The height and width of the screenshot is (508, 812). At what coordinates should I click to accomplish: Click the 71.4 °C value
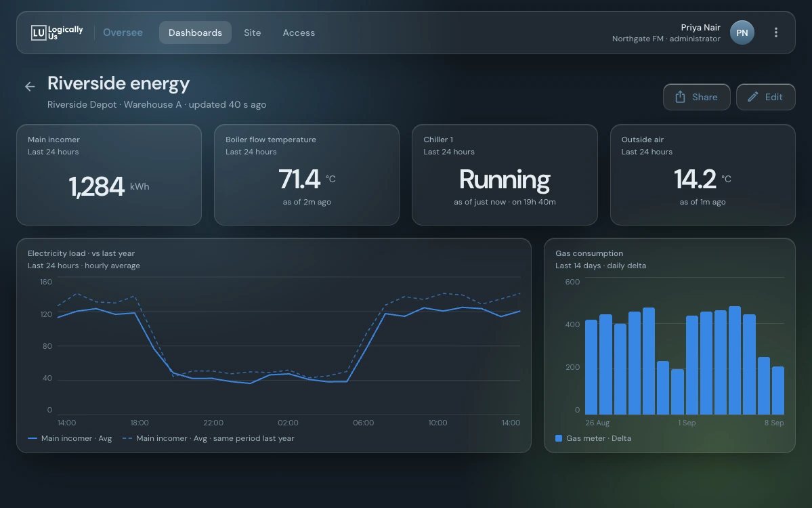pyautogui.click(x=307, y=179)
